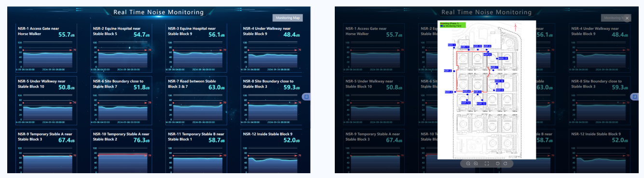This screenshot has width=644, height=178.
Task: Close the monitoring map overlay
Action: point(627,18)
